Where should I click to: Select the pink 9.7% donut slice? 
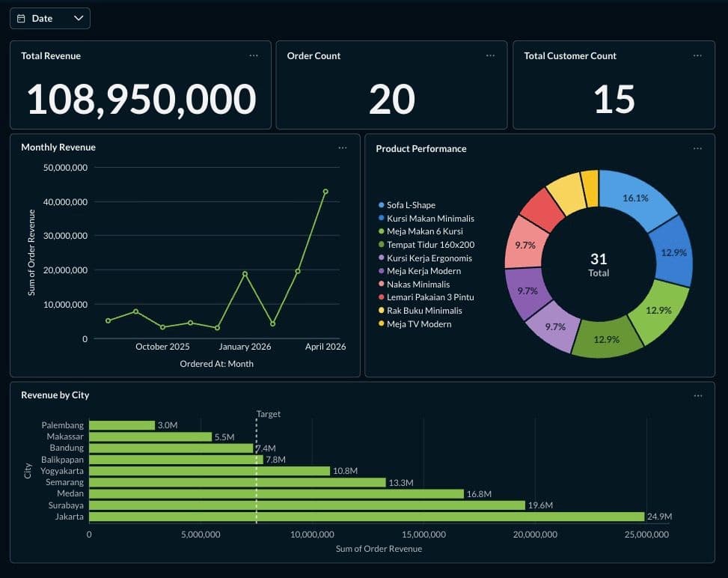[524, 245]
